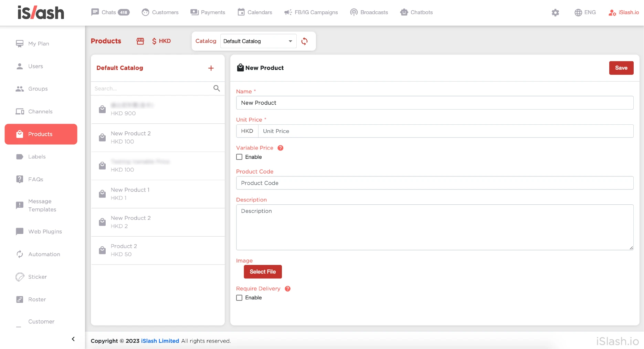This screenshot has width=644, height=349.
Task: Collapse the sidebar with the chevron arrow
Action: [x=73, y=339]
